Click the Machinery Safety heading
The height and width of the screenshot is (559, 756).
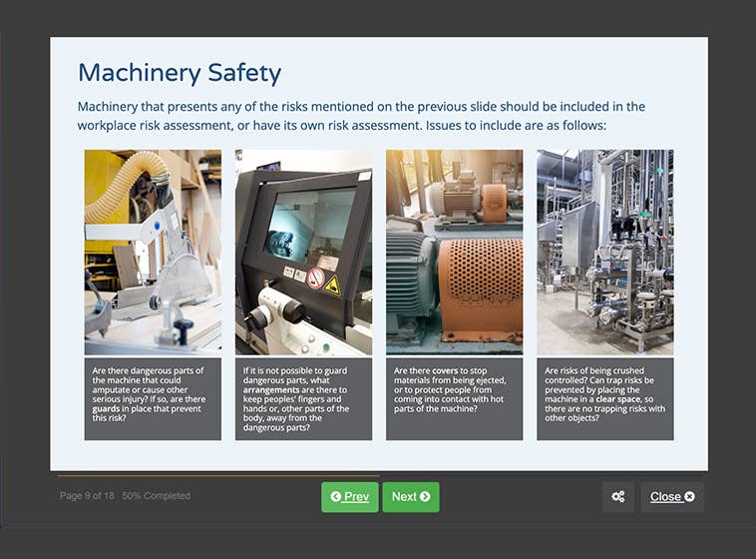tap(180, 73)
